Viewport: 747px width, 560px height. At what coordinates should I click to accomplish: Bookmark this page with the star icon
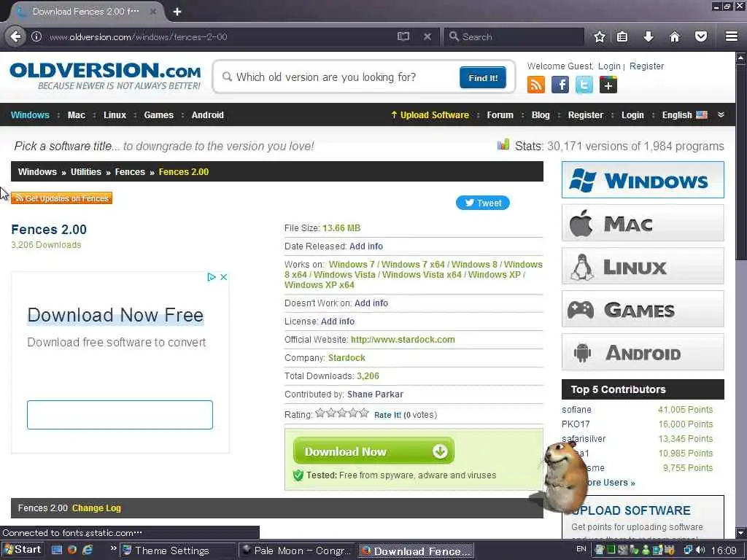[x=600, y=36]
